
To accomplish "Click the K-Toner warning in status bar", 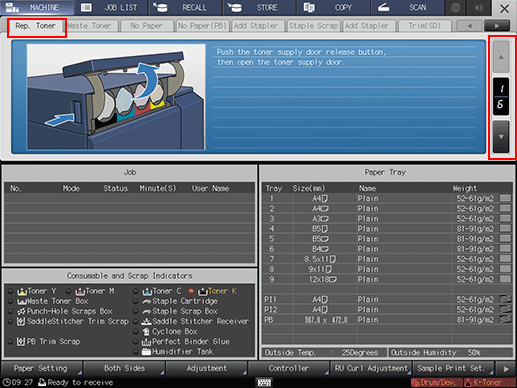I will click(489, 382).
